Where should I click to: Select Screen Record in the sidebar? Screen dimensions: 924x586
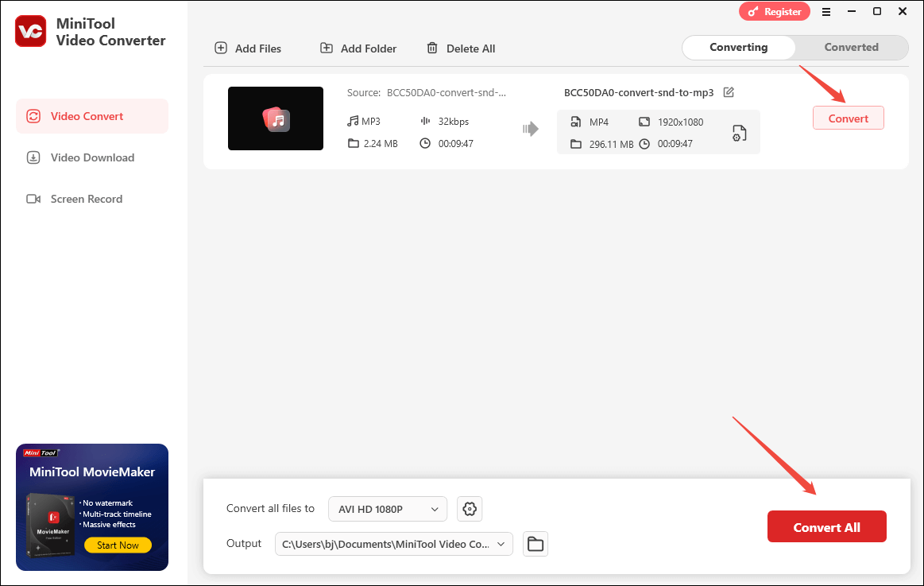coord(92,199)
